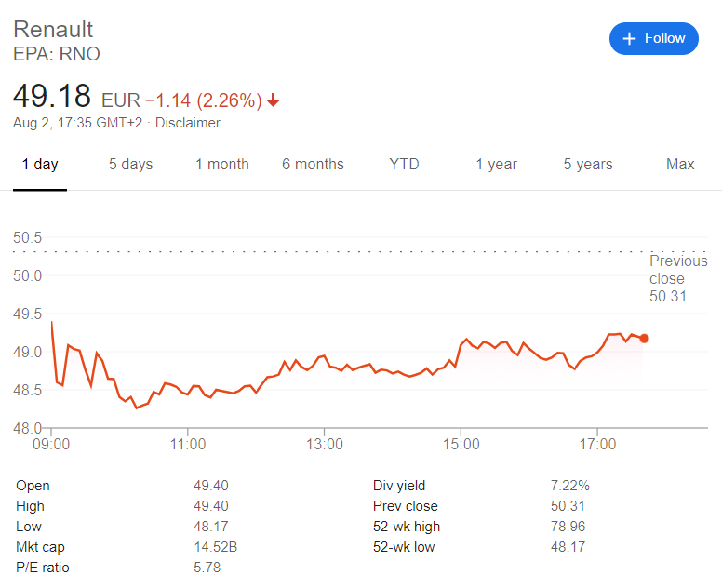Click the Mkt cap label

click(40, 547)
